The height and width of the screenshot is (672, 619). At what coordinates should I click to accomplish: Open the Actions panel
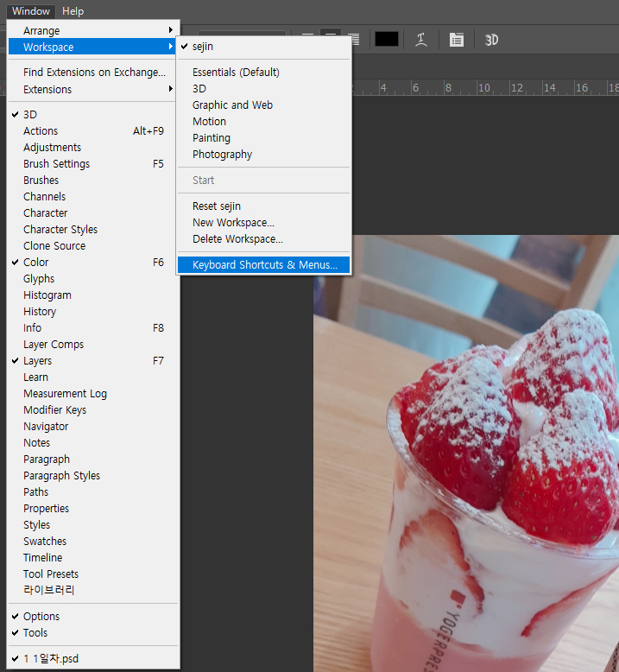click(92, 130)
